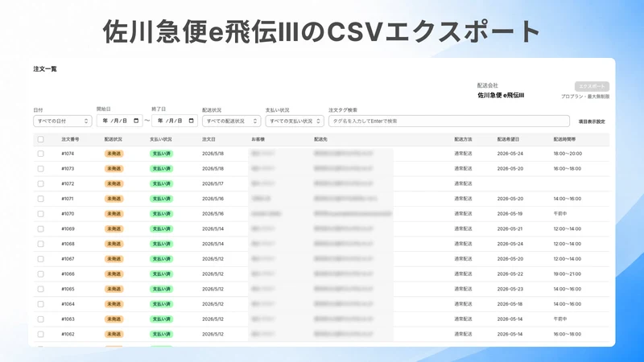This screenshot has height=362, width=644.
Task: Click the 支払い済 badge on order #1063
Action: click(x=161, y=319)
